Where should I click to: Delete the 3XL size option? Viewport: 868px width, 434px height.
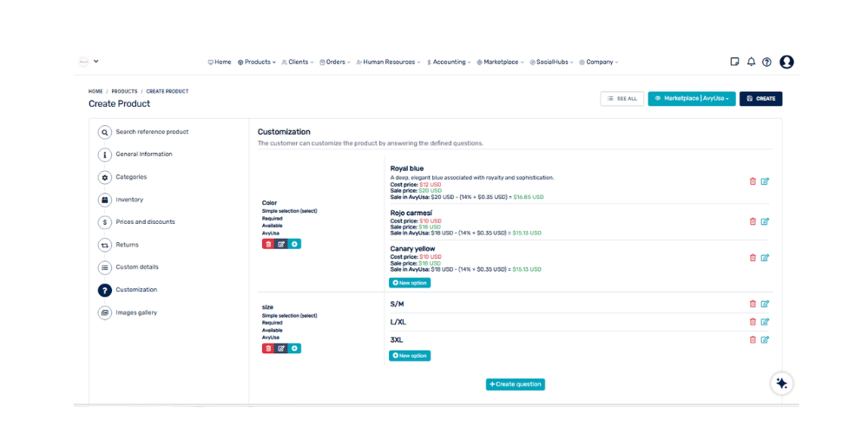tap(753, 339)
